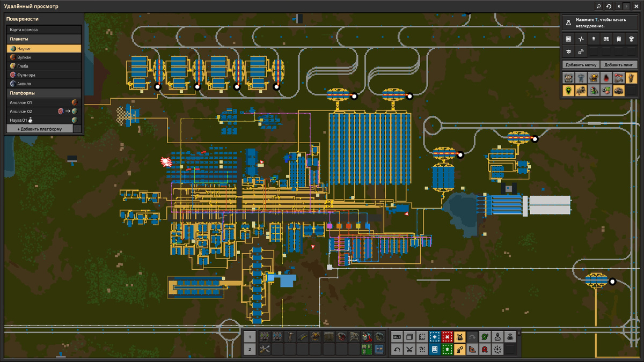Click Добавить метку button

581,64
